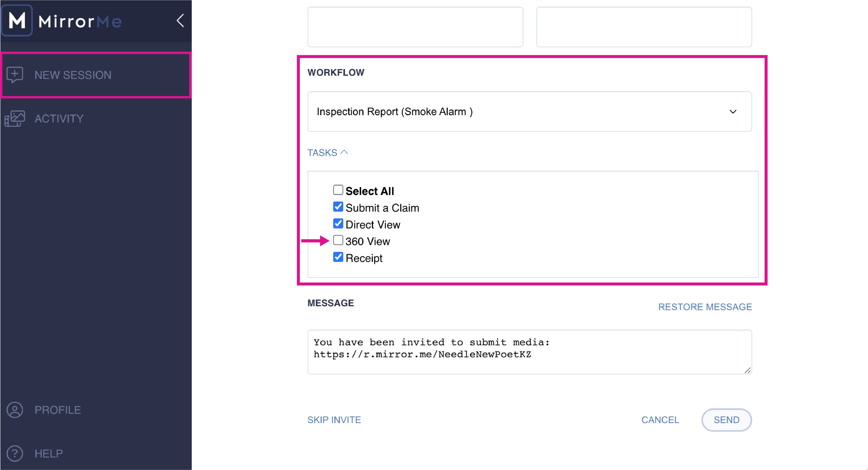Collapse the TASKS section
Image resolution: width=868 pixels, height=470 pixels.
click(328, 153)
